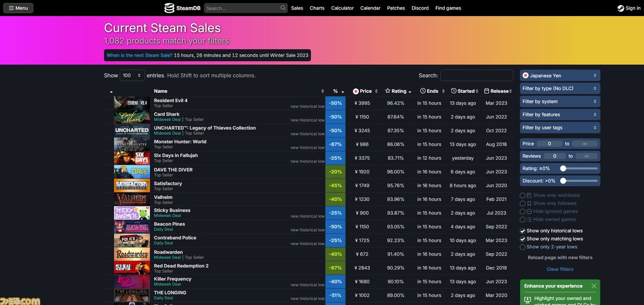Open Contraband Police game link
644x305 pixels.
[x=175, y=238]
